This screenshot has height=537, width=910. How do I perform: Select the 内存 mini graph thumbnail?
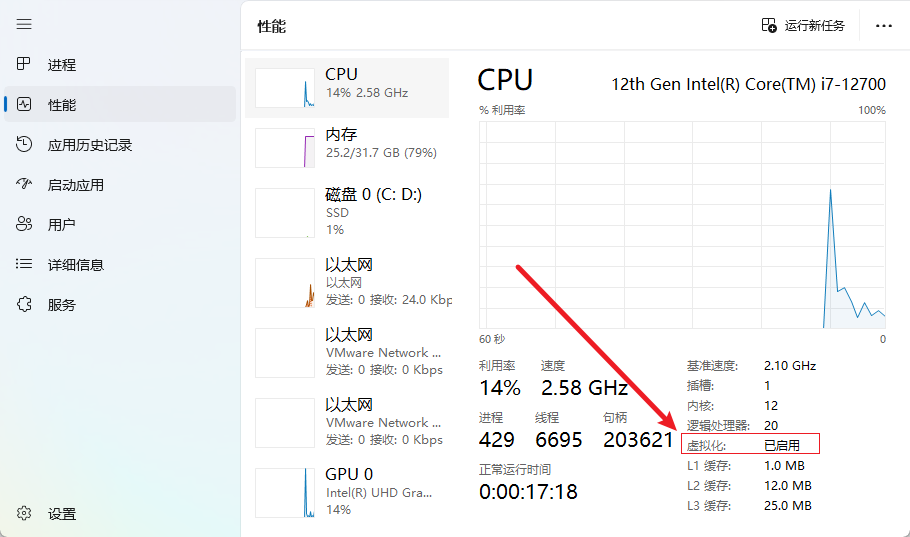pyautogui.click(x=285, y=148)
